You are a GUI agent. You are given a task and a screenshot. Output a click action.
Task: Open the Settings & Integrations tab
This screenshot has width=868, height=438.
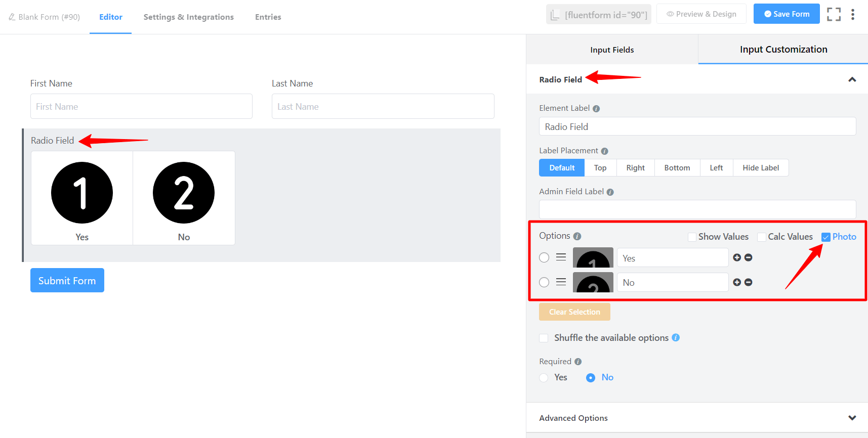coord(188,17)
